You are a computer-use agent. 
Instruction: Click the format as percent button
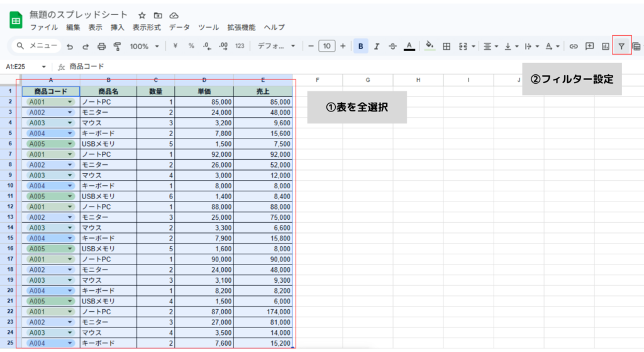191,46
